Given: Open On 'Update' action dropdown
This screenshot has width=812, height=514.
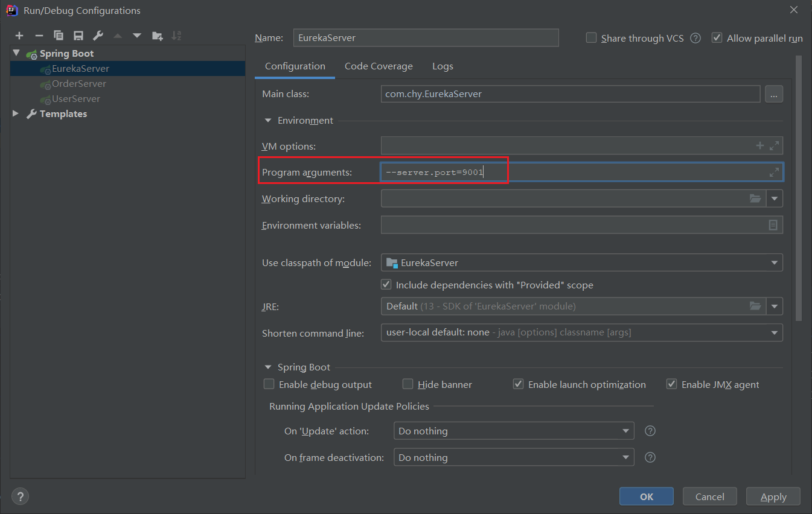Looking at the screenshot, I should pyautogui.click(x=626, y=431).
